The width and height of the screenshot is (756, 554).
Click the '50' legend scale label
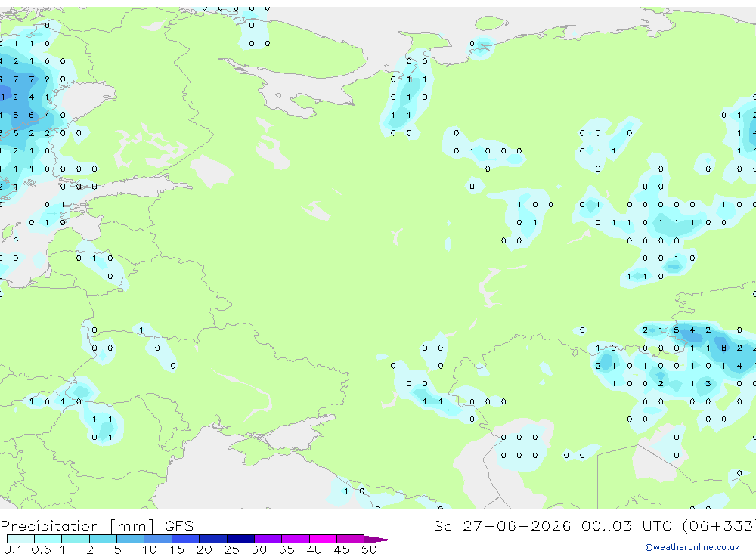click(369, 549)
